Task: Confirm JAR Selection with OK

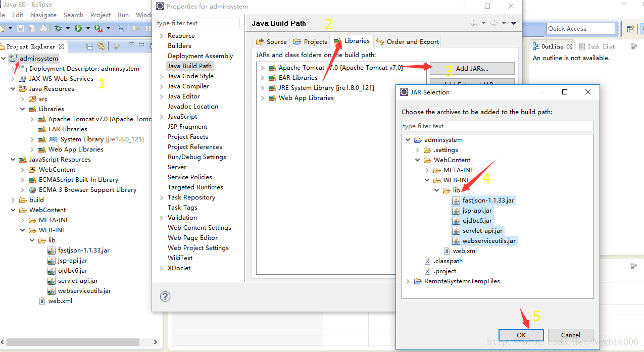Action: click(x=521, y=335)
